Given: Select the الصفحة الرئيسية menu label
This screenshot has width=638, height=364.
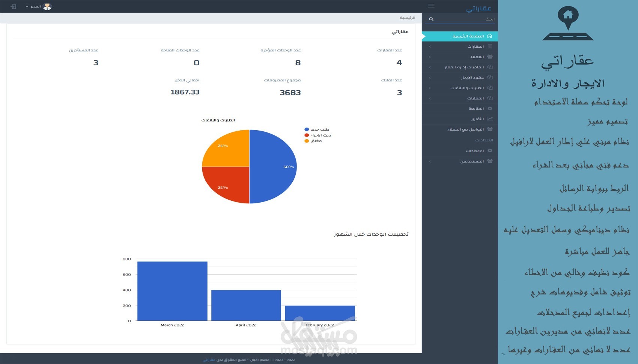Looking at the screenshot, I should click(x=468, y=36).
